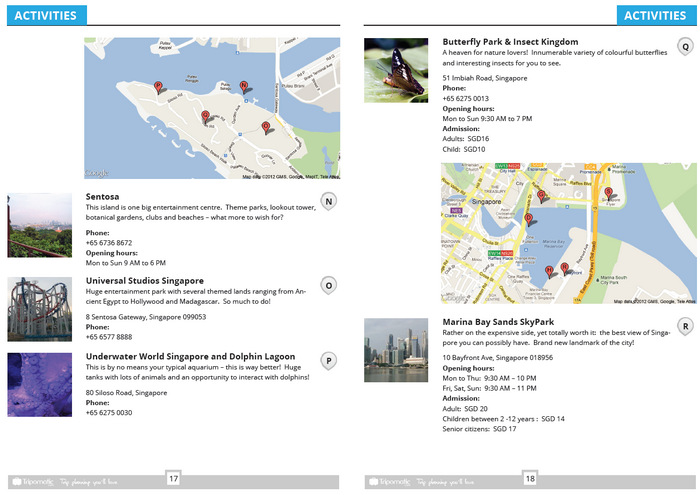Open the Universal Studios roller coaster photo
The image size is (700, 495).
pyautogui.click(x=40, y=309)
